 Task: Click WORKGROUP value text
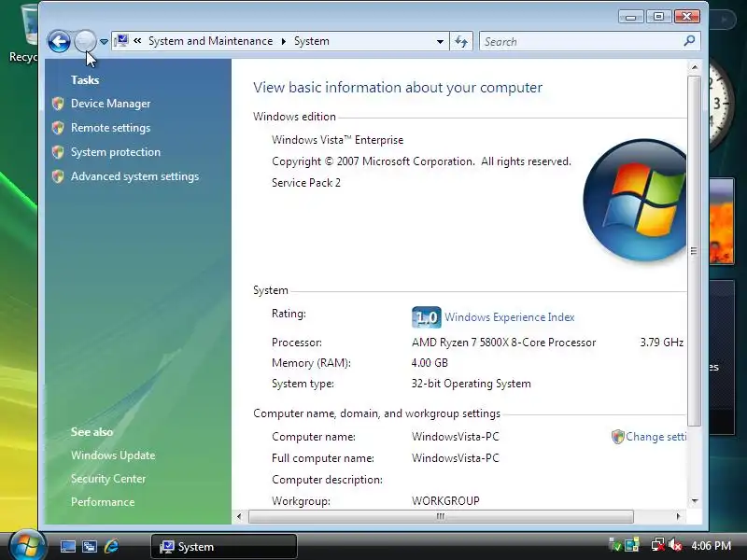[445, 501]
